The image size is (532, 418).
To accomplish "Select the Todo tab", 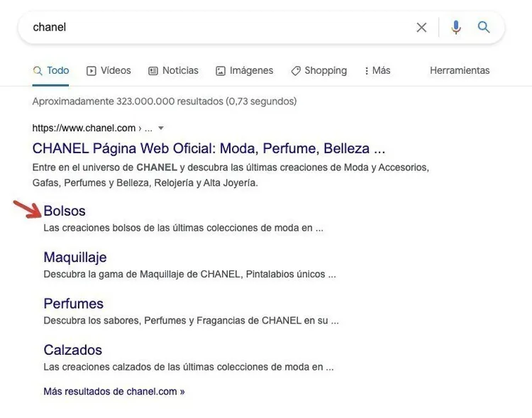I will 51,71.
